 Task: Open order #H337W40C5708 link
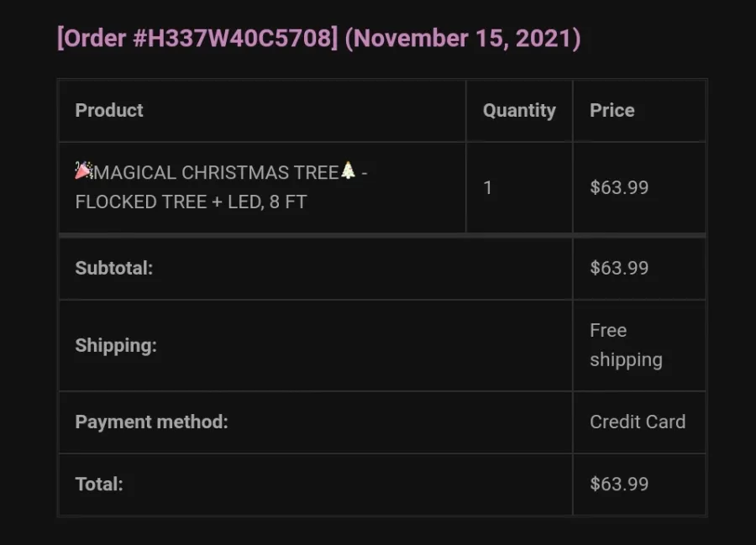coord(197,38)
